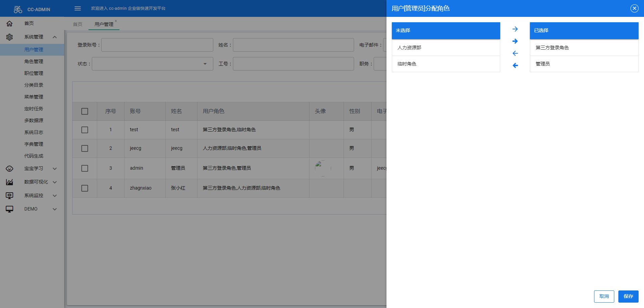
Task: Click the 保存 button
Action: click(x=628, y=297)
